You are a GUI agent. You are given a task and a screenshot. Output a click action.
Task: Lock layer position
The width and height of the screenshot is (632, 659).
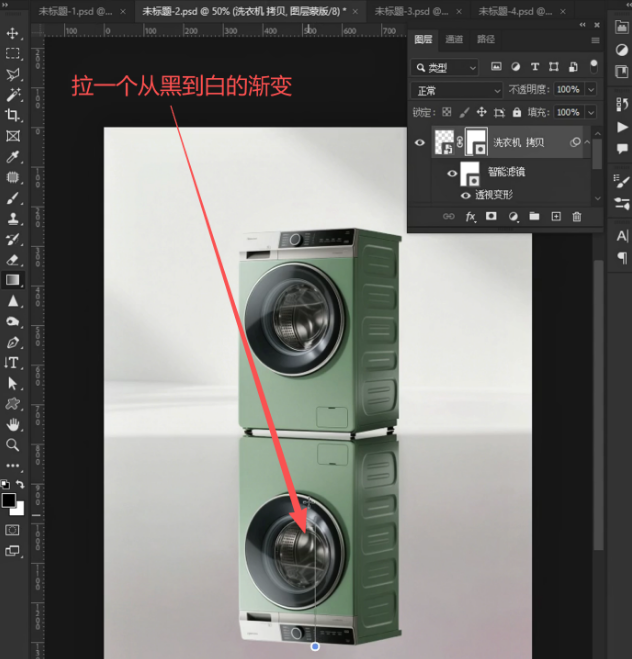coord(482,112)
